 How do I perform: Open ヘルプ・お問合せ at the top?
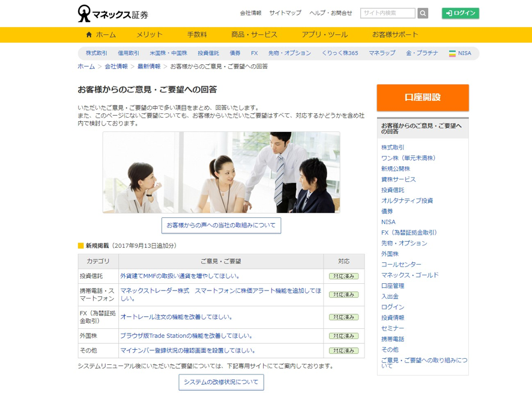(330, 13)
